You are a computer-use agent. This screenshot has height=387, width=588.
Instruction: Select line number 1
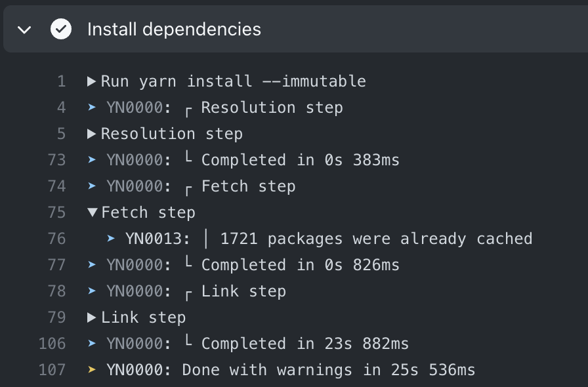click(61, 81)
